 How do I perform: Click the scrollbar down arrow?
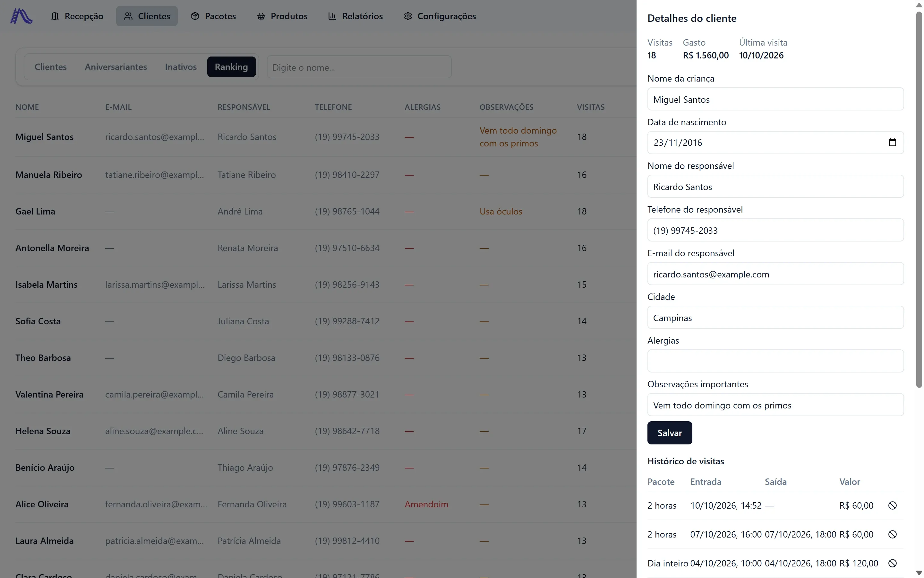(x=919, y=573)
